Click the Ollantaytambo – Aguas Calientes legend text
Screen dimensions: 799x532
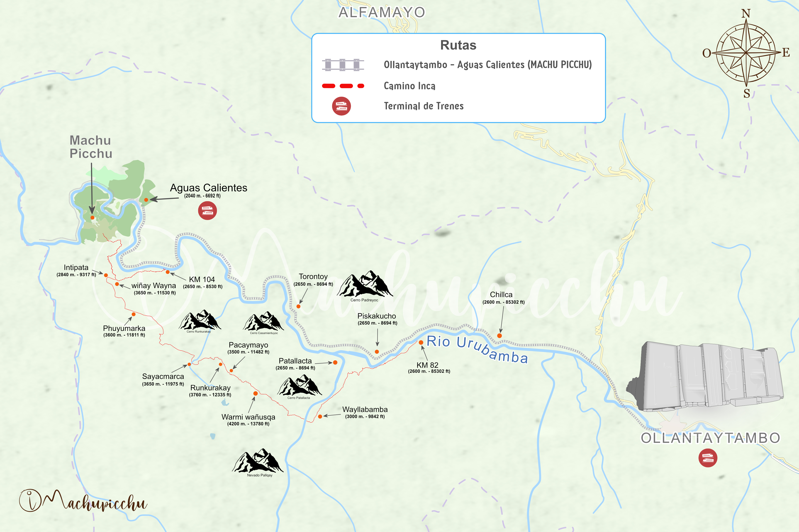(x=488, y=64)
